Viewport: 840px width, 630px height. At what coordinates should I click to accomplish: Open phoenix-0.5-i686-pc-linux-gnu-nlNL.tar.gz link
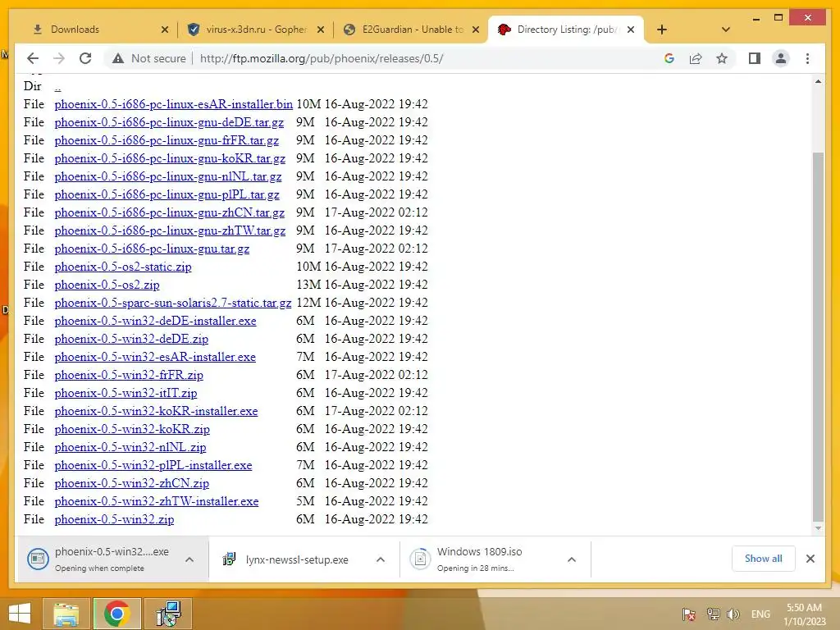tap(167, 177)
